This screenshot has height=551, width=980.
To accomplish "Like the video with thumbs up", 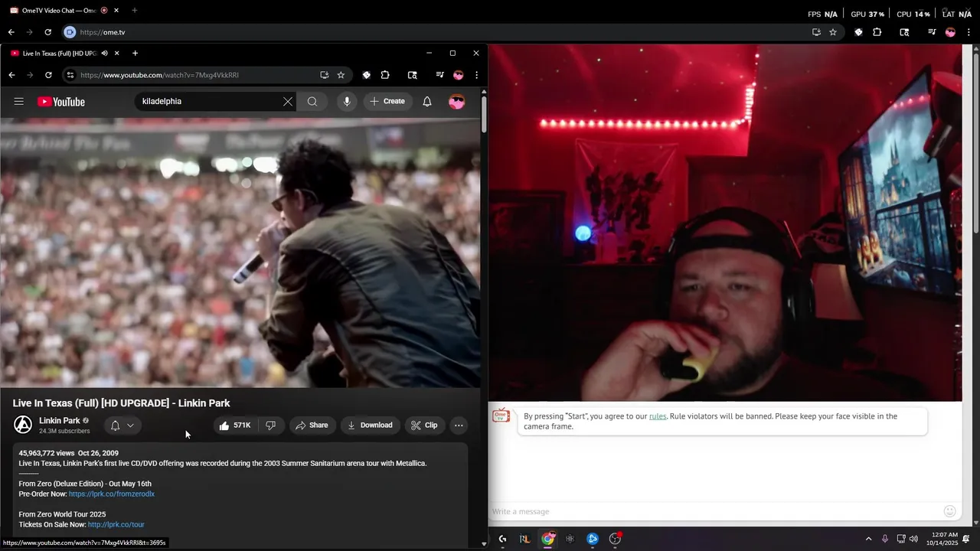I will (235, 425).
